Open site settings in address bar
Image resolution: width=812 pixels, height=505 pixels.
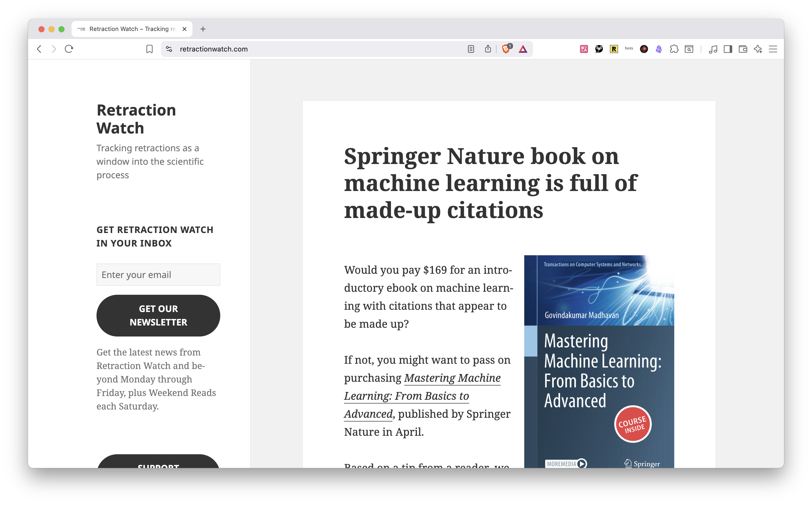click(x=169, y=49)
